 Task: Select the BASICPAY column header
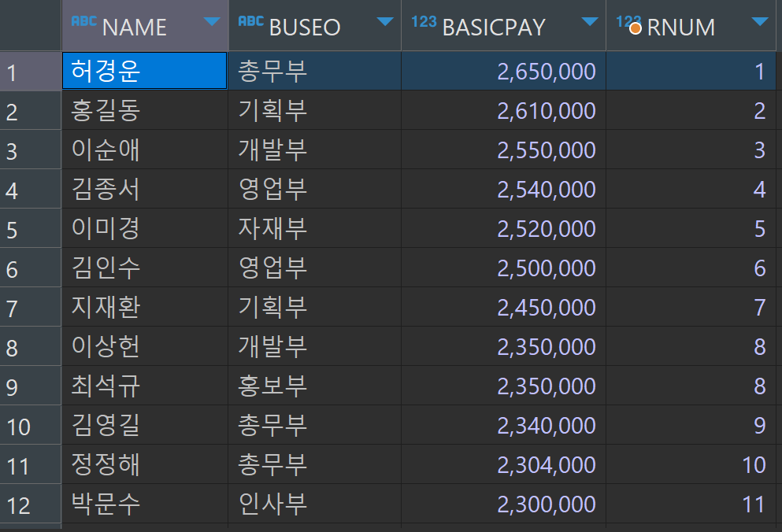504,25
